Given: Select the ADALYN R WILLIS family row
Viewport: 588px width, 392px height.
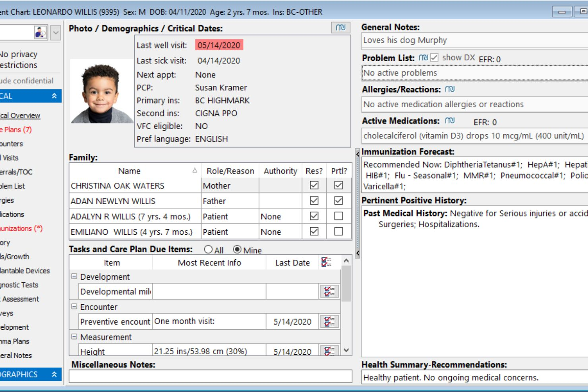Looking at the screenshot, I should [x=210, y=216].
